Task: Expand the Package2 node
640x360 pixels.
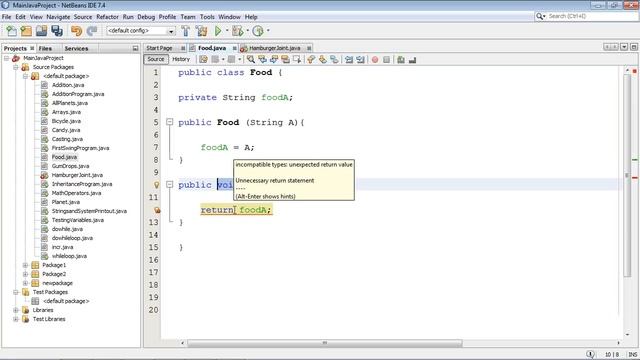Action: [x=25, y=274]
